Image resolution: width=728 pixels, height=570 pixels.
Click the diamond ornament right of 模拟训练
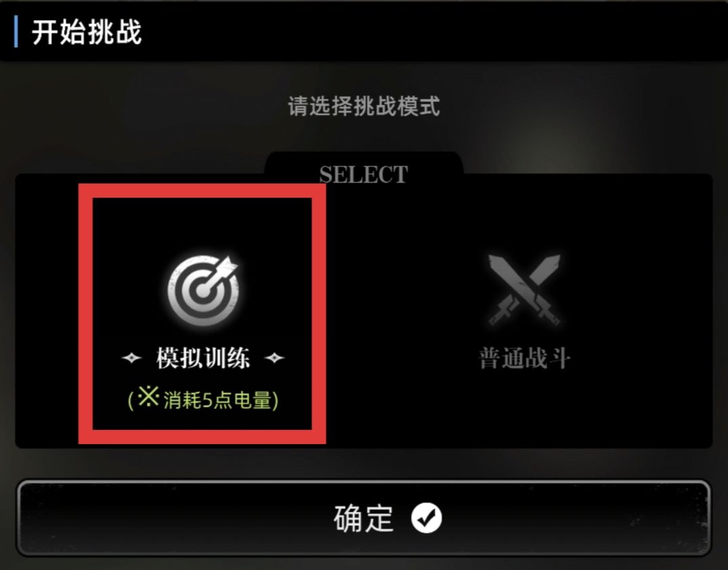[274, 358]
